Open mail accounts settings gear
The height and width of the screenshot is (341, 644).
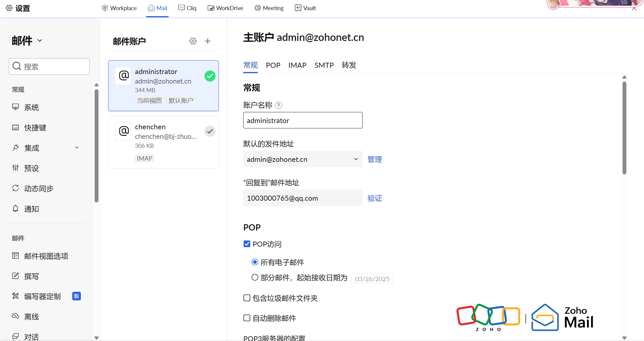(193, 41)
